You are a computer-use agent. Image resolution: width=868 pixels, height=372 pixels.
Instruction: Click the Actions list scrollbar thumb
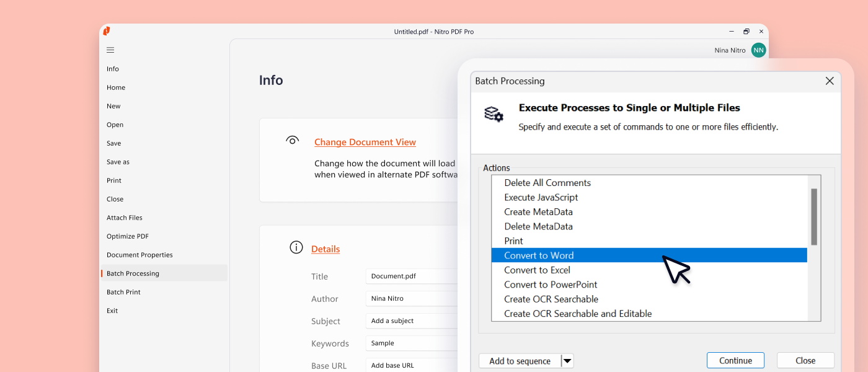(814, 217)
